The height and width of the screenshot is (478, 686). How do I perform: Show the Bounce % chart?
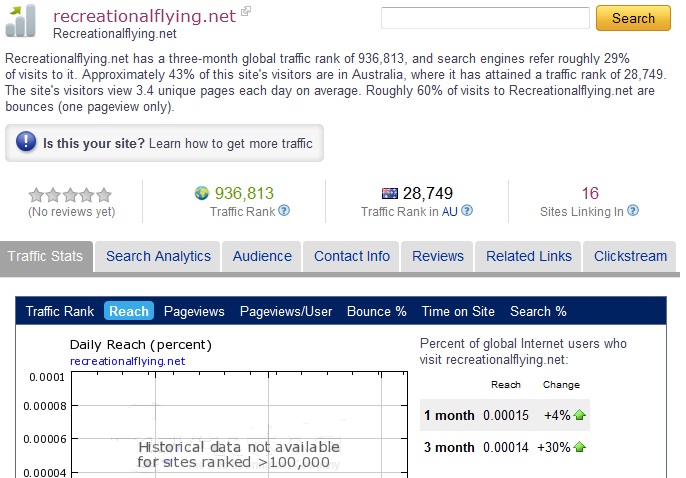(377, 311)
